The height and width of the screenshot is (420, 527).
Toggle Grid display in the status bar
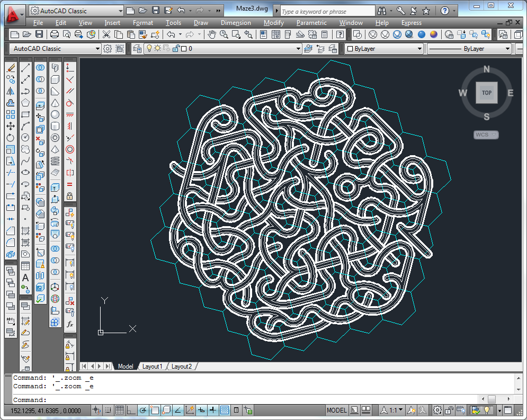[x=120, y=409]
